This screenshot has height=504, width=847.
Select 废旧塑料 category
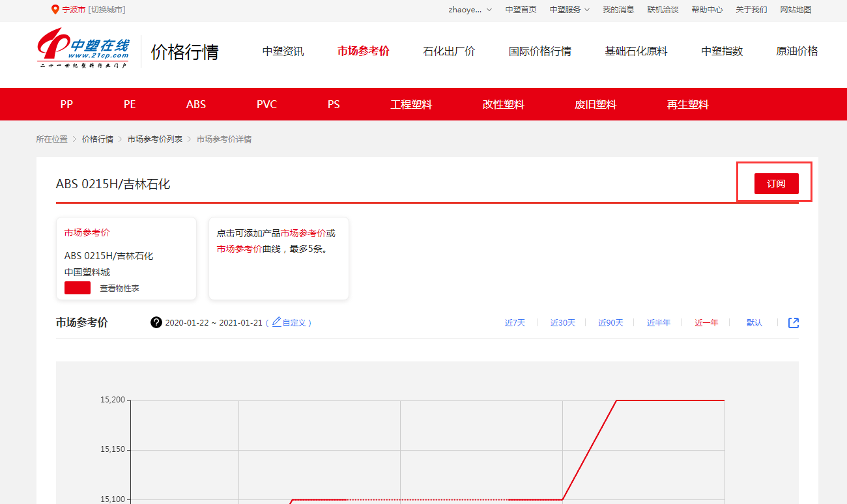(596, 104)
